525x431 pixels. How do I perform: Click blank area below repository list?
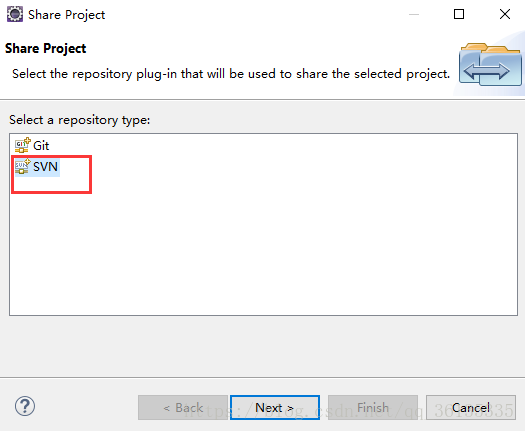pyautogui.click(x=262, y=347)
